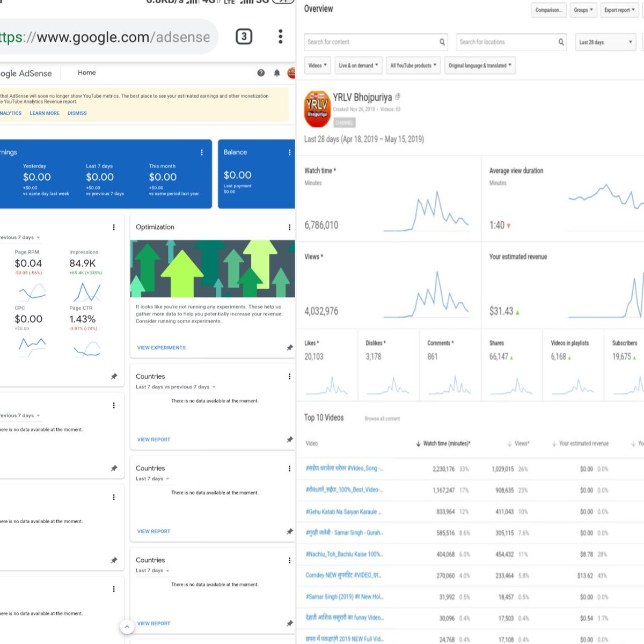Click the AdSense help question mark icon
The width and height of the screenshot is (644, 644).
tap(261, 73)
